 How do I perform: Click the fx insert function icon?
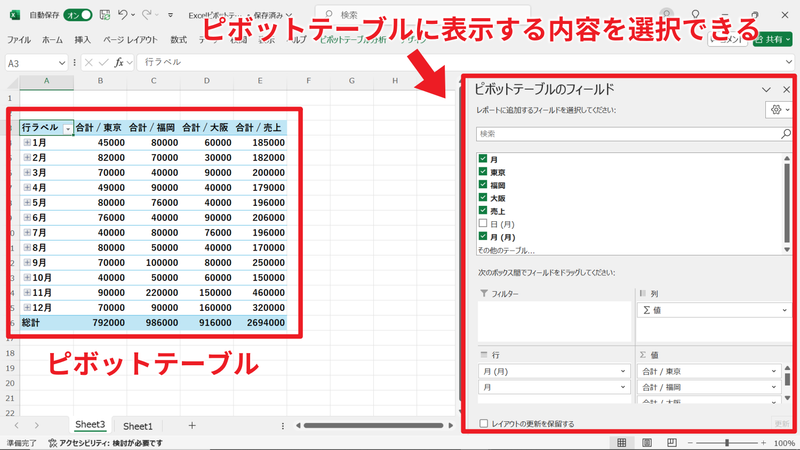point(119,62)
